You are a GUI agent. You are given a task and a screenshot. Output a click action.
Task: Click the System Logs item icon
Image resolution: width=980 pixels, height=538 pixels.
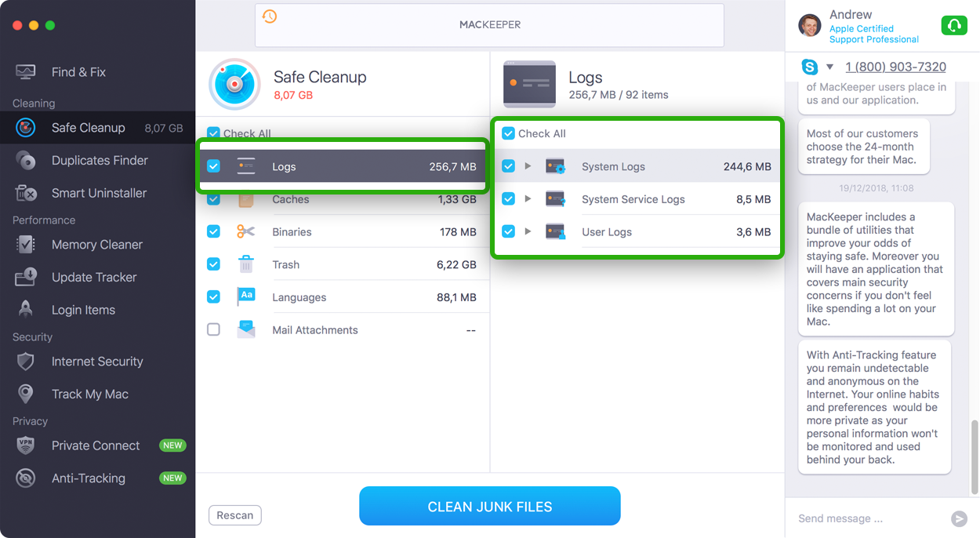[556, 166]
